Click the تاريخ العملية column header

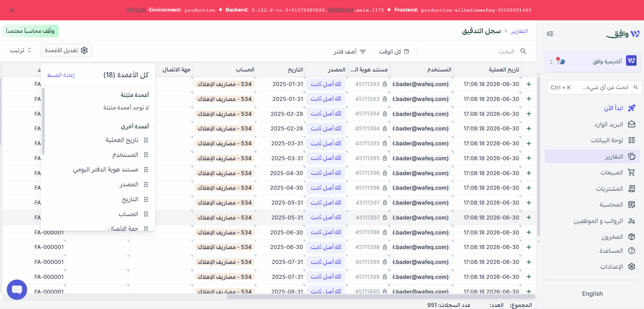pos(487,69)
